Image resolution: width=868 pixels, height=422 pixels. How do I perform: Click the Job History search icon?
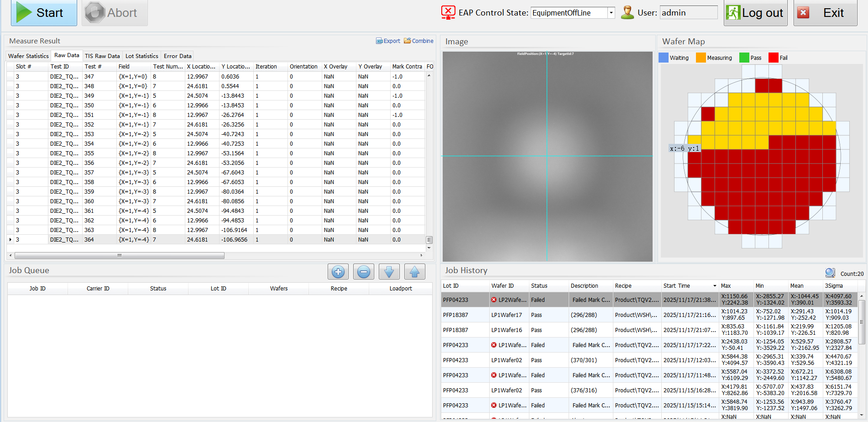pyautogui.click(x=830, y=273)
